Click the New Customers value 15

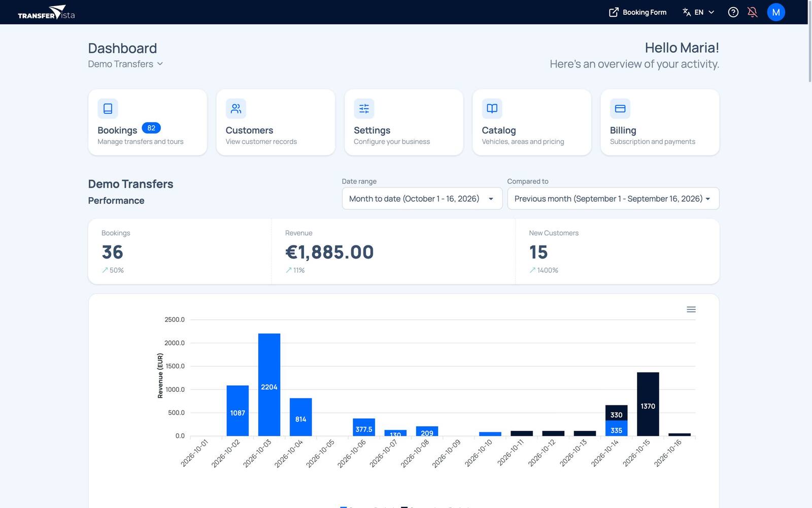click(x=538, y=252)
